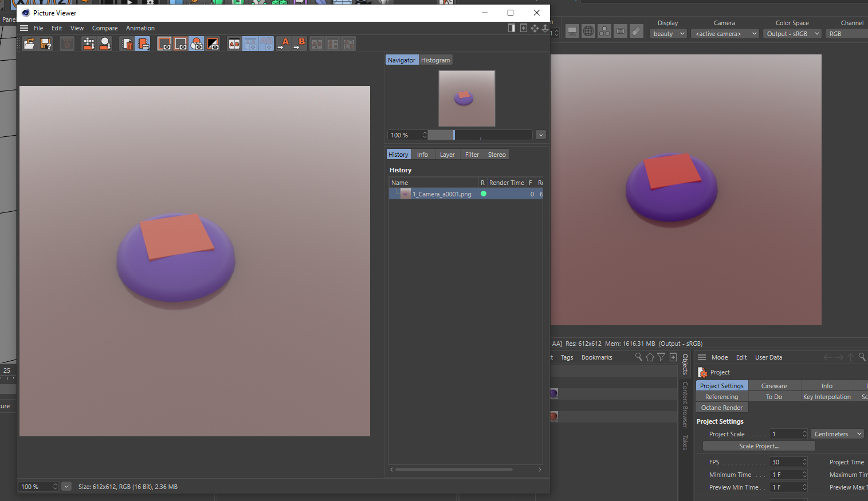Click the Octane Render tab button

[x=722, y=408]
